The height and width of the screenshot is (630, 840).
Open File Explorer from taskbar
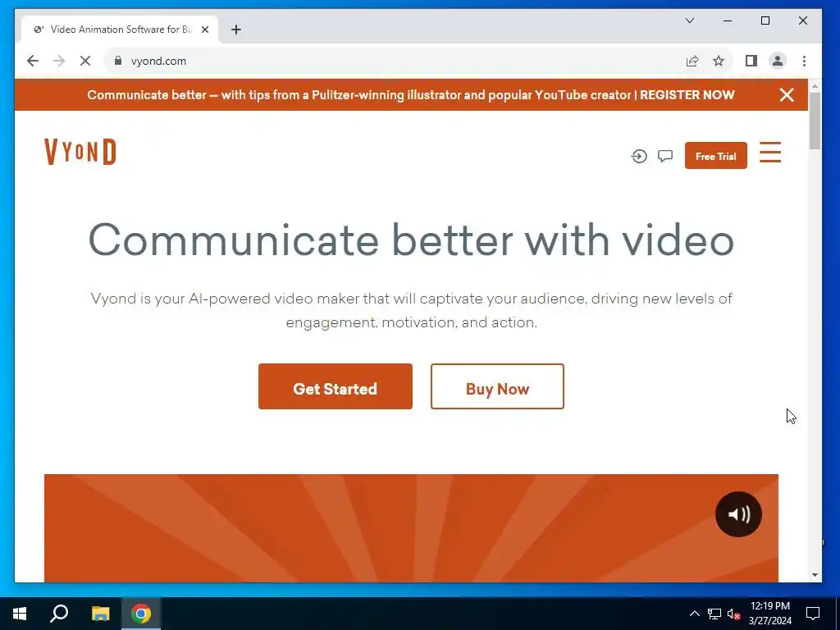(100, 614)
